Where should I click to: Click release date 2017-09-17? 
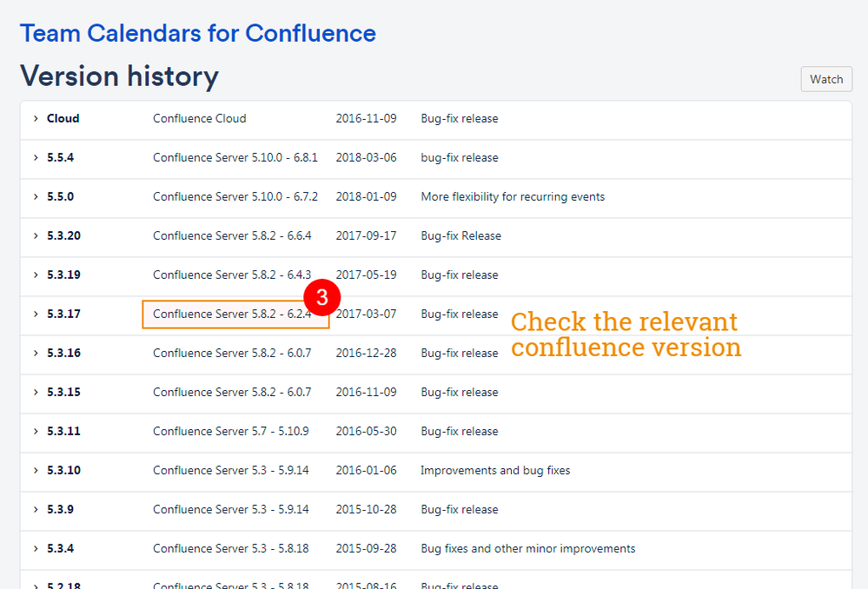click(367, 235)
